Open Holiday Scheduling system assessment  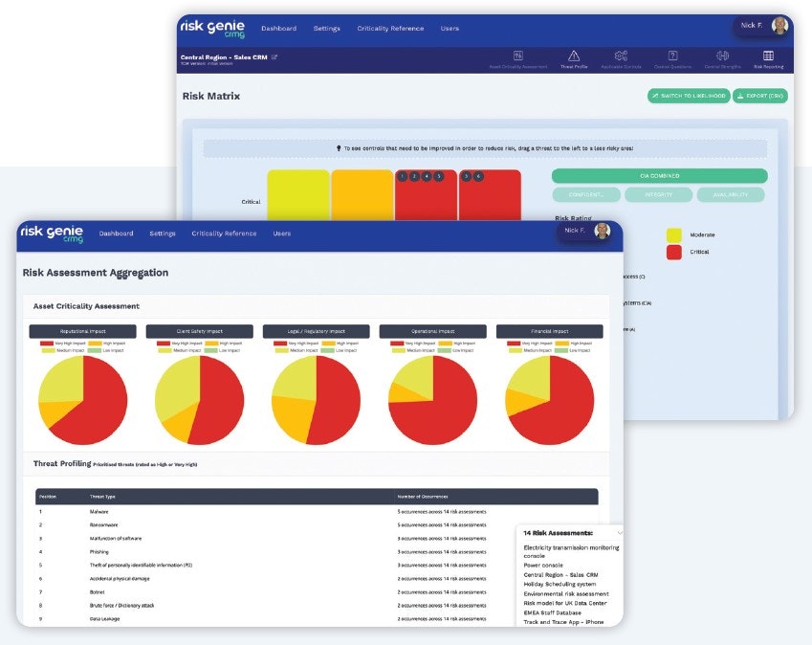pyautogui.click(x=560, y=584)
